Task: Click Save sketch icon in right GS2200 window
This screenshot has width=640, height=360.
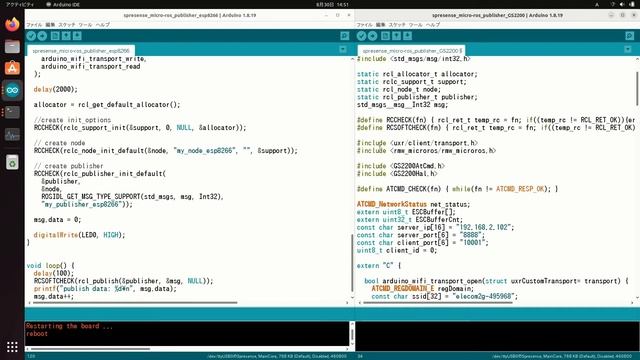Action: tap(407, 36)
